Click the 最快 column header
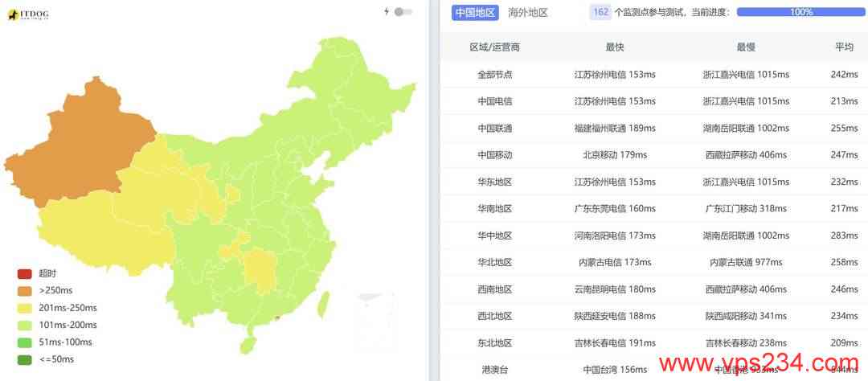 click(x=615, y=47)
